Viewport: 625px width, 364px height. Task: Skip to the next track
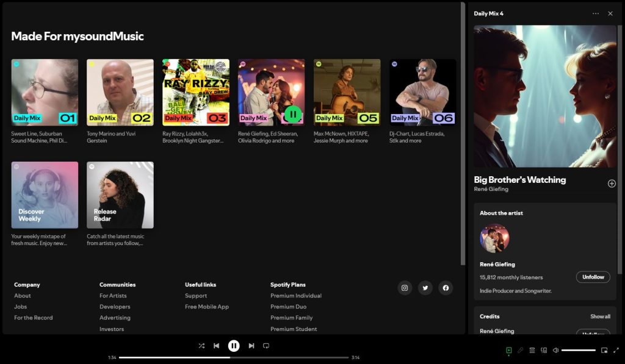pos(251,346)
